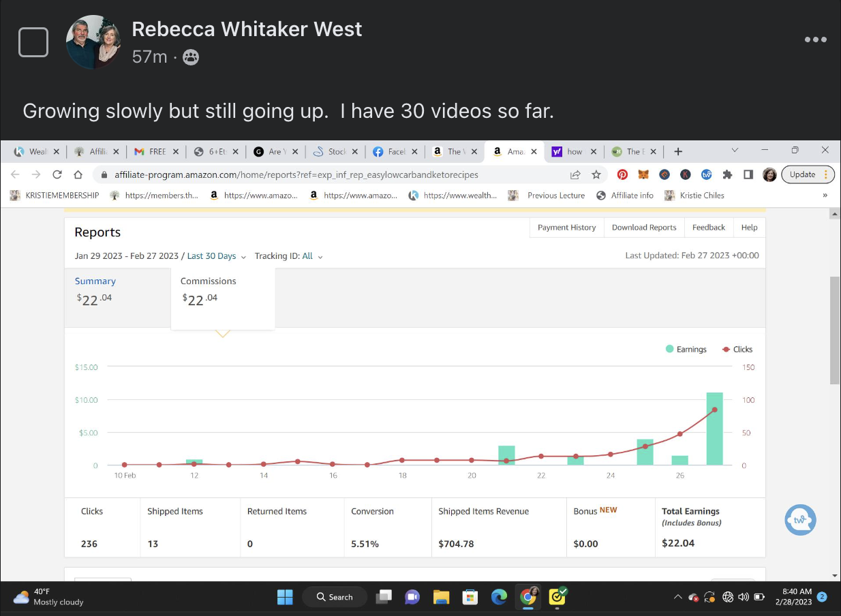The width and height of the screenshot is (841, 616).
Task: Tick the checkbox beside Rebecca Whitaker West's post
Action: [33, 42]
